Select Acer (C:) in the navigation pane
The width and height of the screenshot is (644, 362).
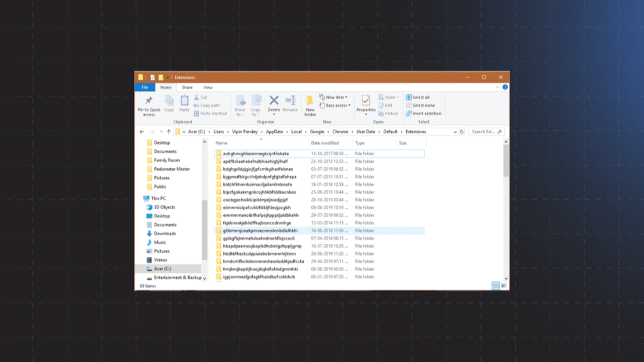point(162,268)
